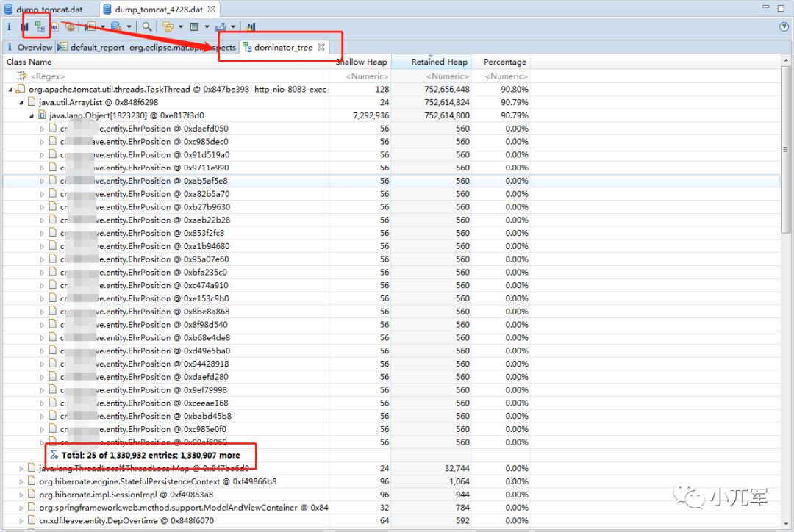
Task: Sort by Shallow Heap column header
Action: (x=360, y=62)
